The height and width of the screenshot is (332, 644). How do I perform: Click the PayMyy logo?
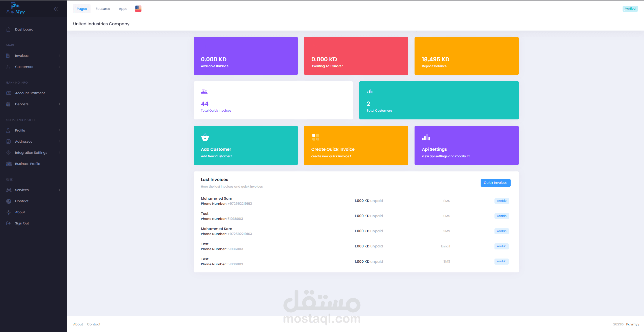tap(15, 9)
